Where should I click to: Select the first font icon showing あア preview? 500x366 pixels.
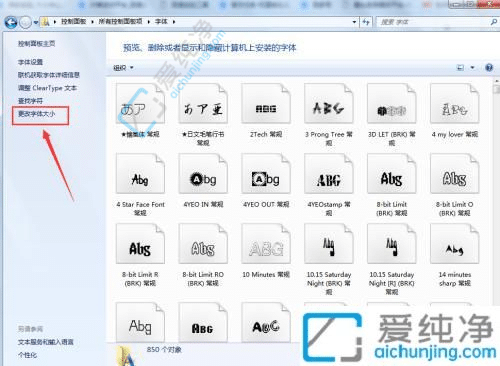[140, 104]
